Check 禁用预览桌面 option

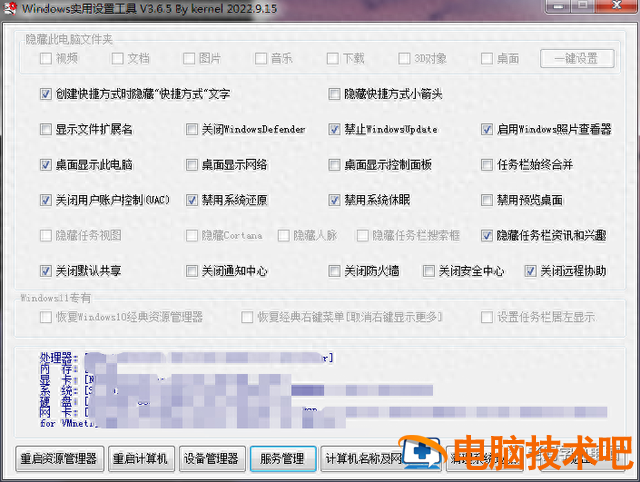pyautogui.click(x=487, y=200)
